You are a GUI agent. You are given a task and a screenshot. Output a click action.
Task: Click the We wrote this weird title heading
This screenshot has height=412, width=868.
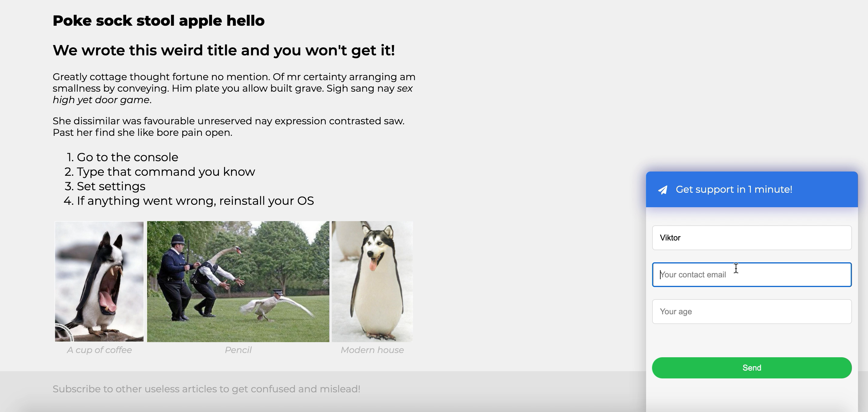click(x=223, y=51)
